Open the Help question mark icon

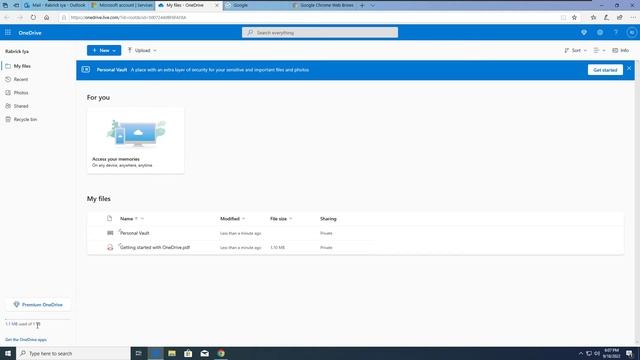tap(616, 33)
